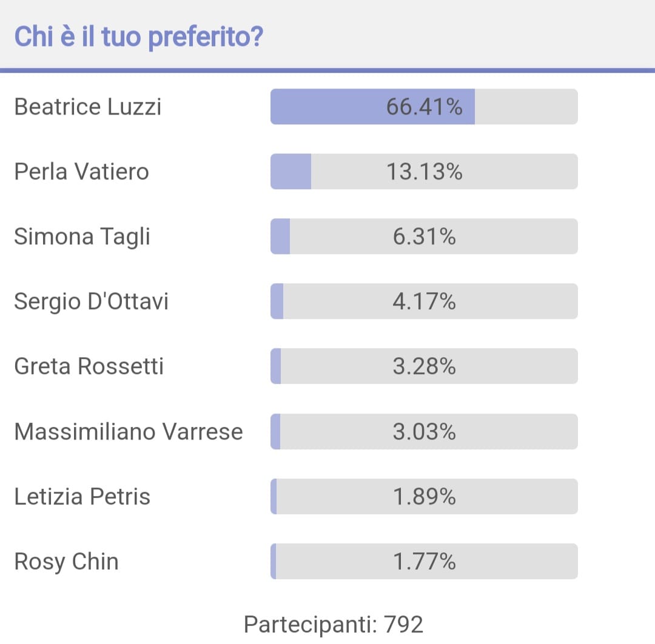The image size is (655, 644).
Task: Click the 'Partecipanti: 792' count text
Action: 334,625
